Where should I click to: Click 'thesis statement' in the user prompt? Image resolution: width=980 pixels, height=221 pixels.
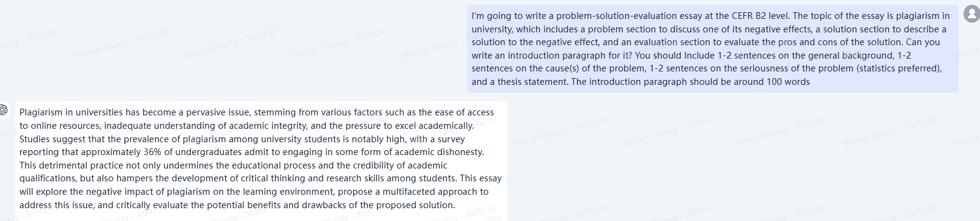[532, 82]
